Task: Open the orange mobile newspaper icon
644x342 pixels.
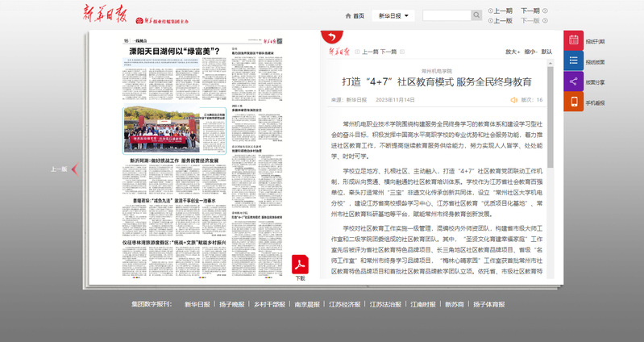Action: tap(574, 102)
